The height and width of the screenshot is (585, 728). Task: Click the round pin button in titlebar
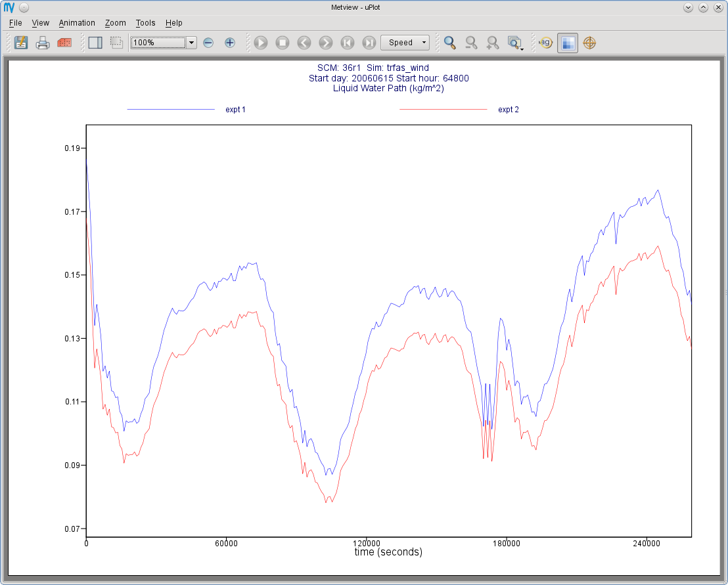24,7
